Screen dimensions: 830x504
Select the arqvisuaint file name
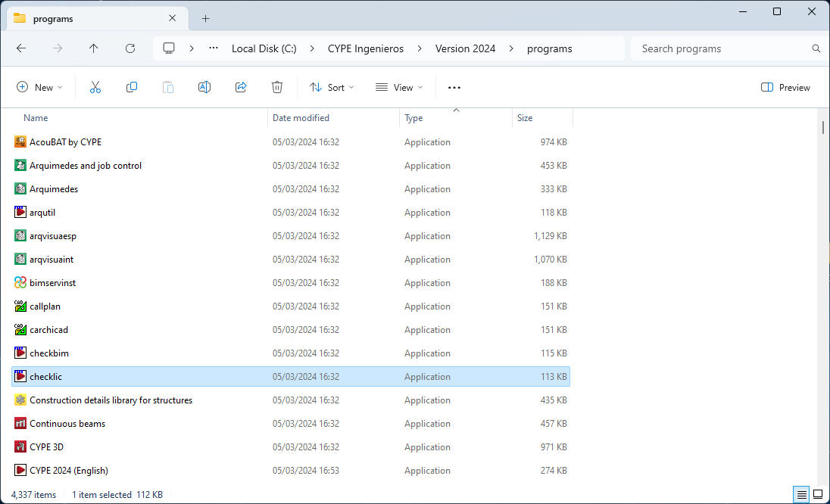pyautogui.click(x=51, y=259)
